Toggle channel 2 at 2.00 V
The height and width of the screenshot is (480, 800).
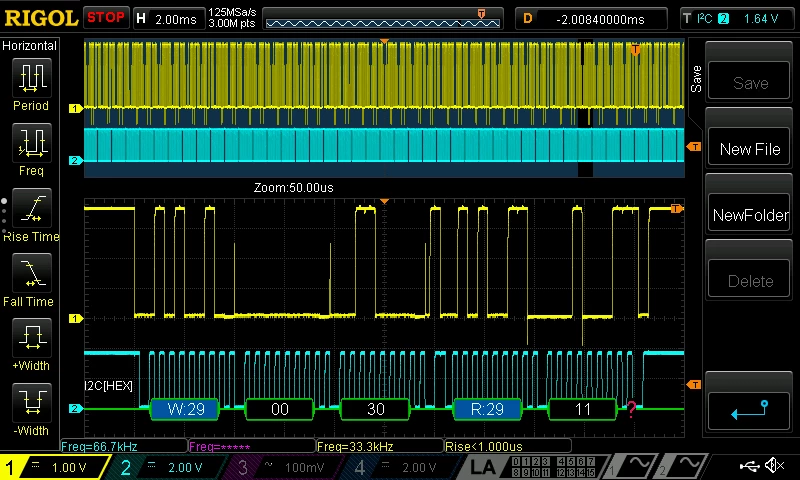pyautogui.click(x=168, y=467)
